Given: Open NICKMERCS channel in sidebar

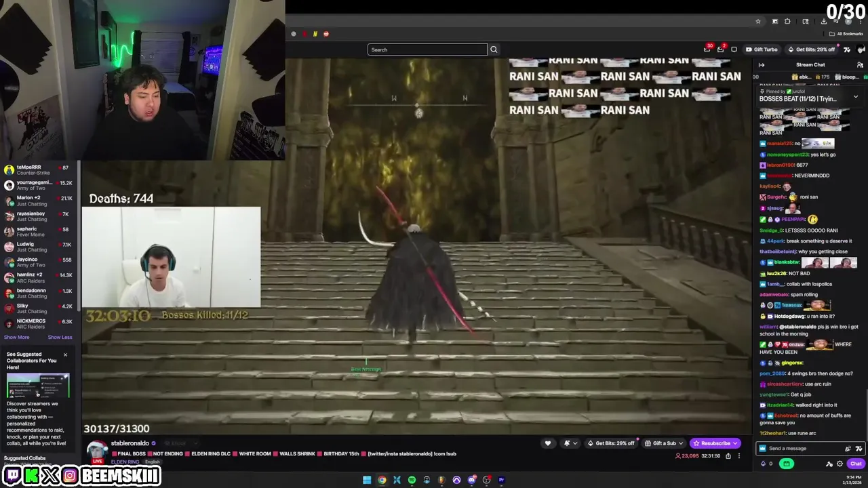Looking at the screenshot, I should 37,324.
